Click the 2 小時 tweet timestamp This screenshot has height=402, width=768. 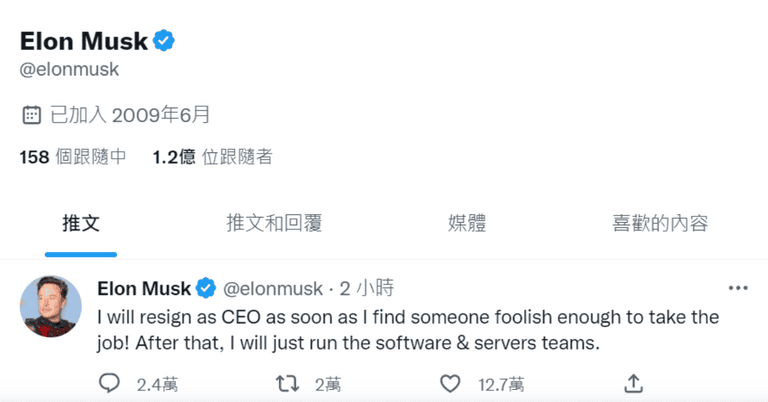click(x=367, y=289)
